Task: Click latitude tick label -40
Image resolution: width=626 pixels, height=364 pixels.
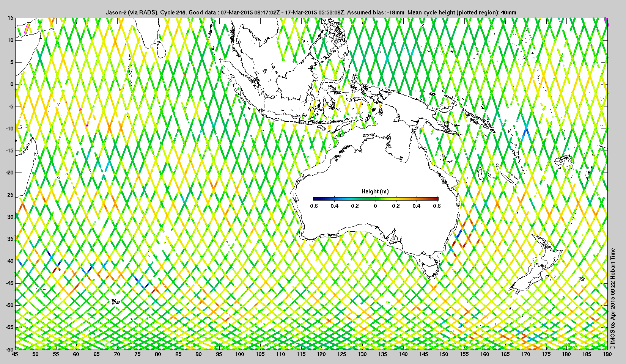Action: pos(9,261)
